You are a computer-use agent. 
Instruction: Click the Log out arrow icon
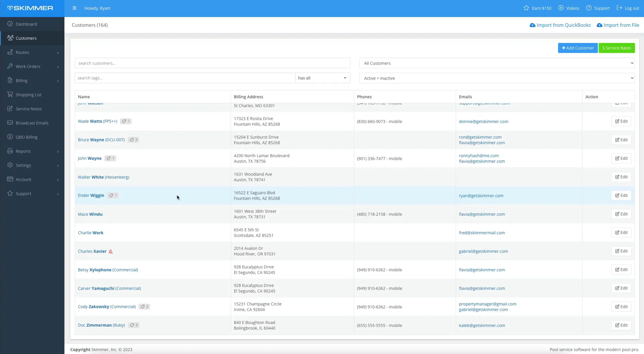tap(619, 8)
